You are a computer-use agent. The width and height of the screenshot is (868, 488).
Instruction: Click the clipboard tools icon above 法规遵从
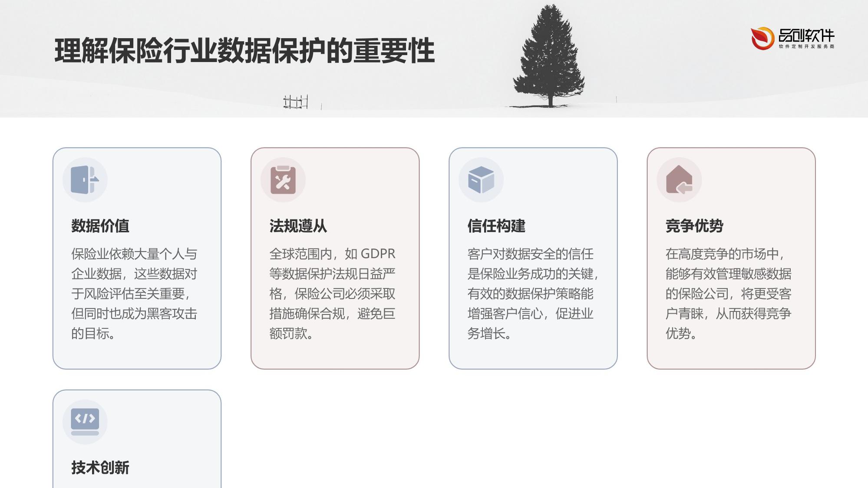click(x=283, y=180)
